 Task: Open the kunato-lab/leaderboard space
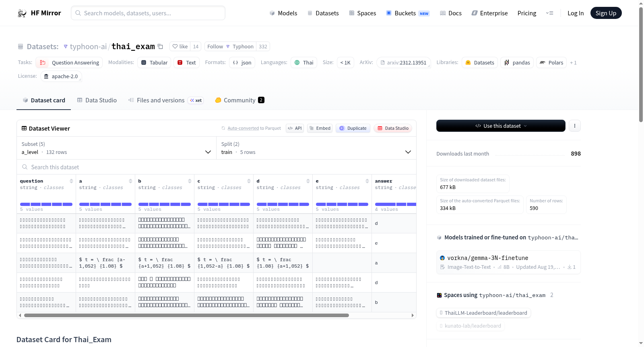pos(471,326)
